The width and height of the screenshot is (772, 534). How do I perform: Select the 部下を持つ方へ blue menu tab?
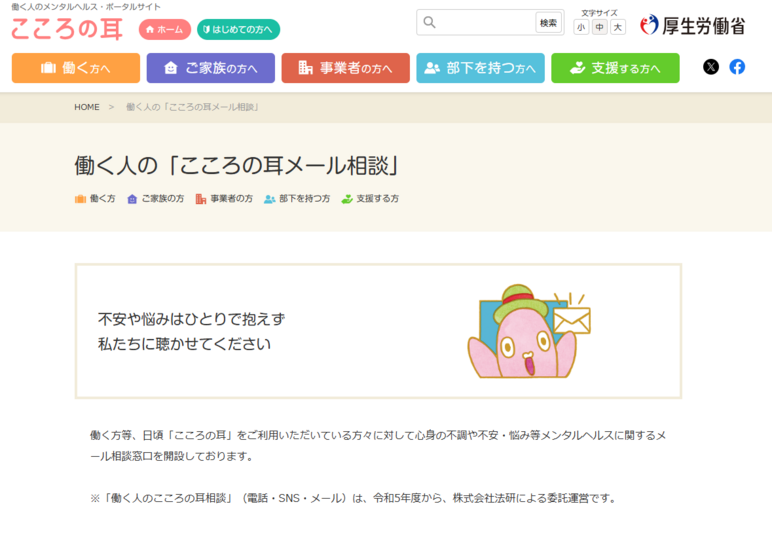pos(481,68)
